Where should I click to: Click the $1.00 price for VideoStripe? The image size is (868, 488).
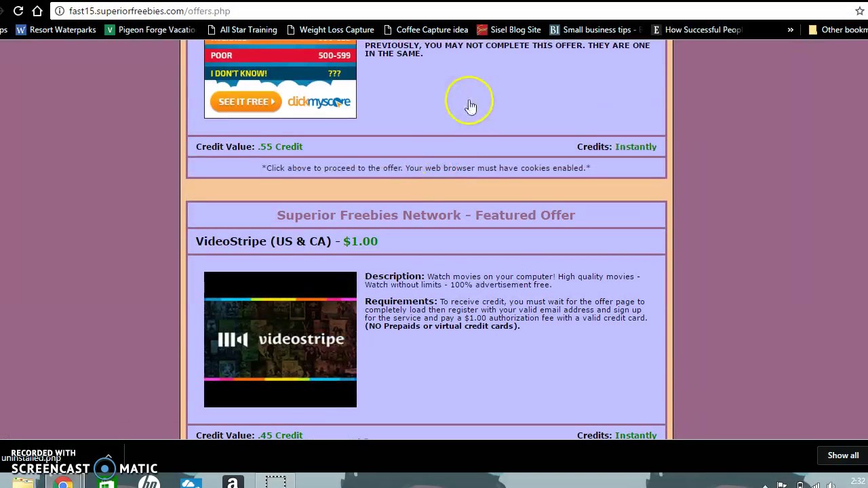(x=360, y=241)
